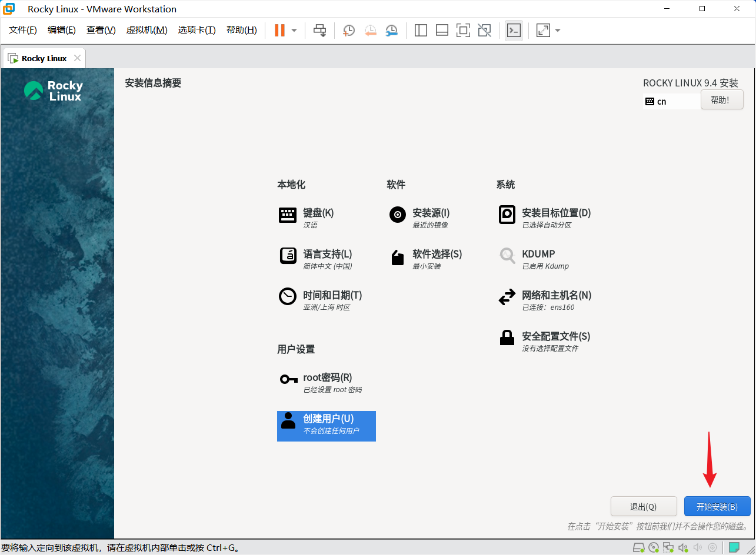
Task: Toggle the VM console view
Action: click(x=514, y=30)
